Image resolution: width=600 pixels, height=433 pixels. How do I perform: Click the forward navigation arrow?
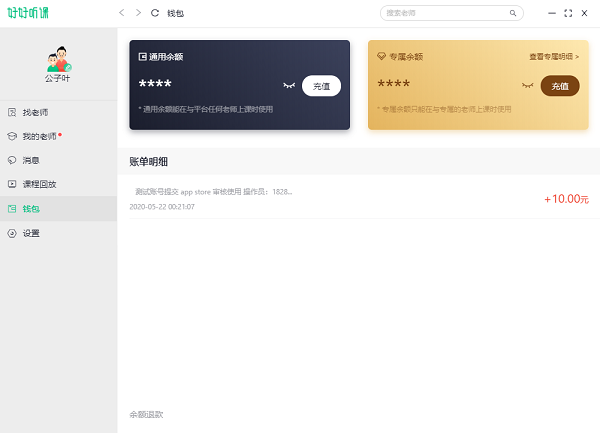138,13
